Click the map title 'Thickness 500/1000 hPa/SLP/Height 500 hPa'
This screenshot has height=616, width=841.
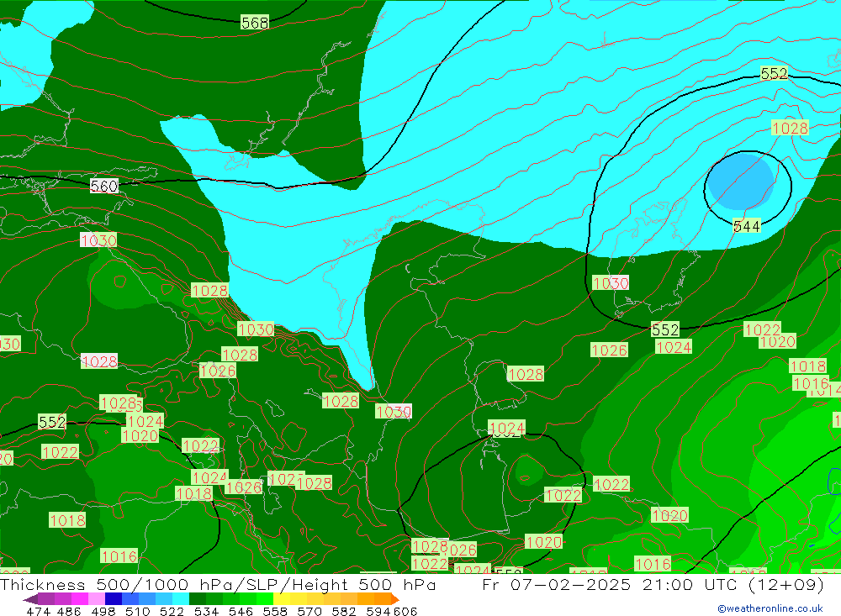218,584
